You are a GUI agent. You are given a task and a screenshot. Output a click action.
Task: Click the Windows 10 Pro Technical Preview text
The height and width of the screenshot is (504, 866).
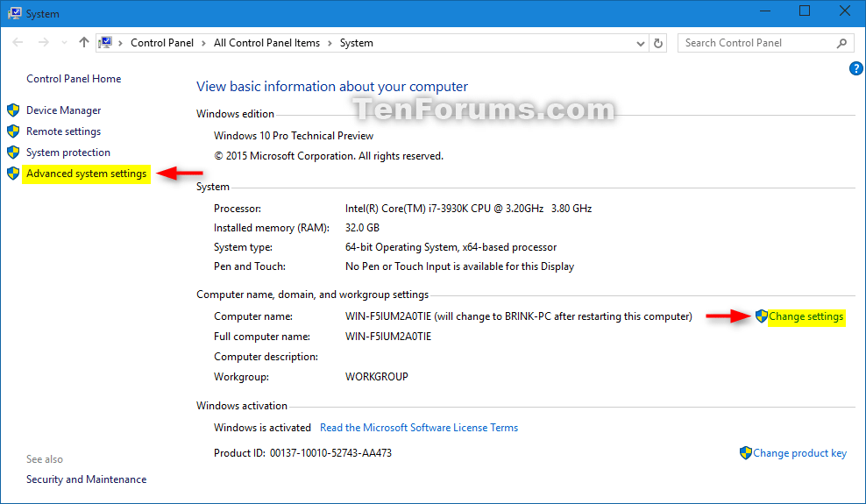[294, 136]
